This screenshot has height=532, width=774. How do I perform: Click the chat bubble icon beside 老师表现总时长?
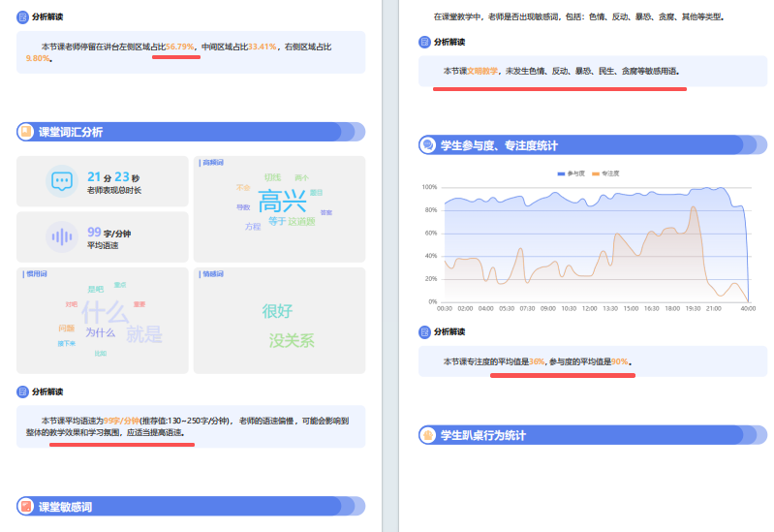click(x=62, y=181)
